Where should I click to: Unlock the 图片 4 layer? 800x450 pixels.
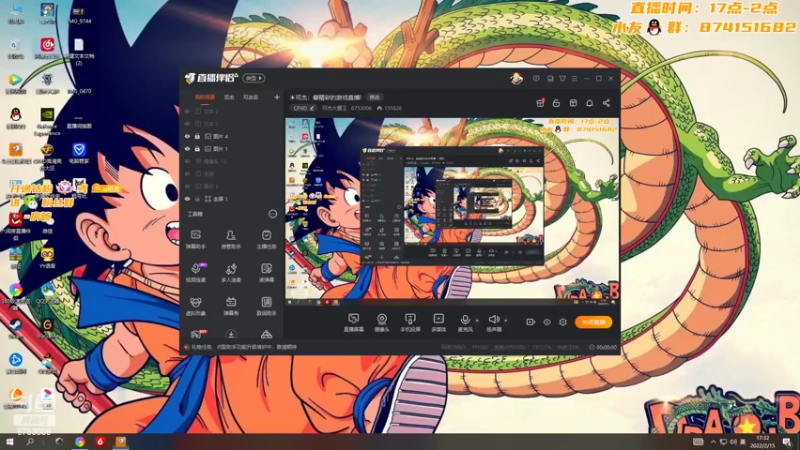197,136
